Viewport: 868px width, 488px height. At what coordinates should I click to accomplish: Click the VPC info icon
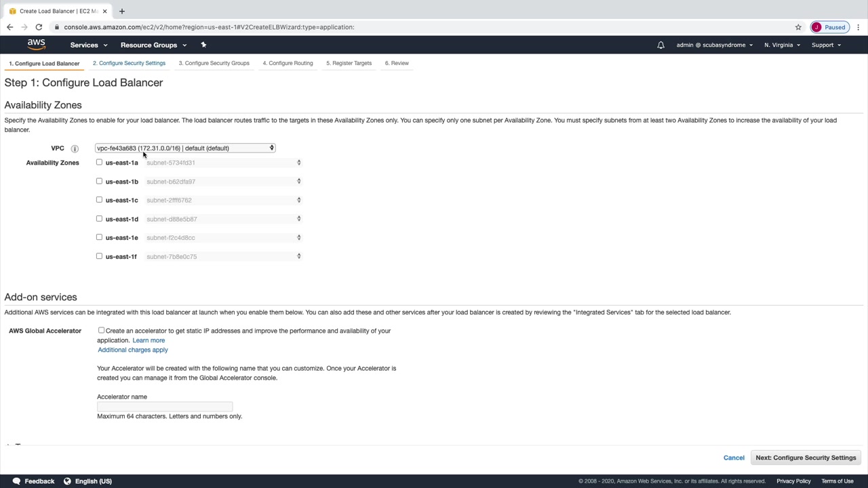pyautogui.click(x=75, y=148)
